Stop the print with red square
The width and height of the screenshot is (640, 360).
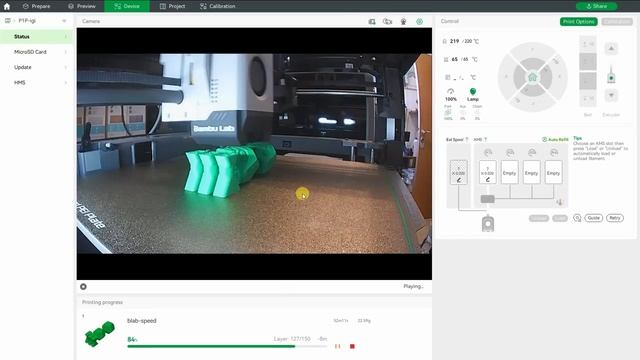pyautogui.click(x=352, y=346)
